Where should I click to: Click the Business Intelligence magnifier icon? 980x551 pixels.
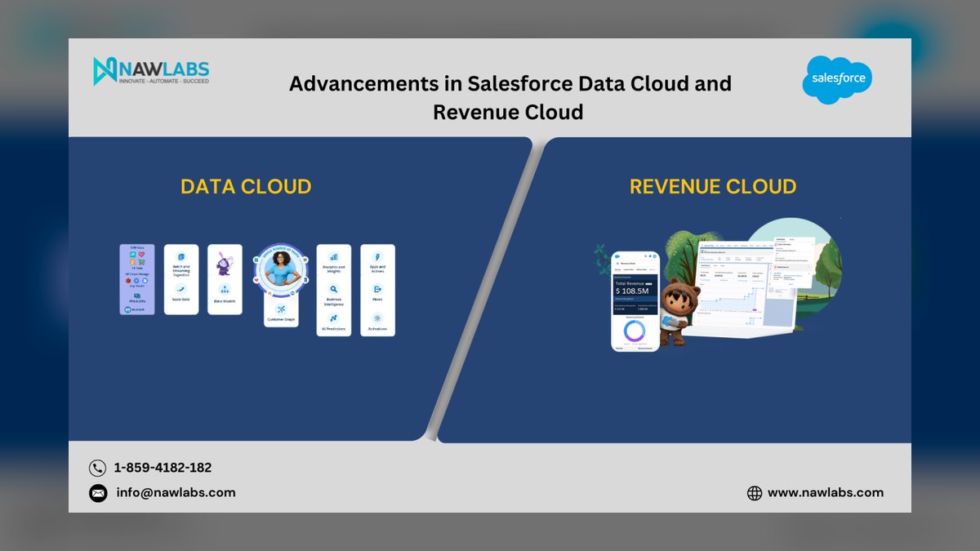[x=333, y=289]
